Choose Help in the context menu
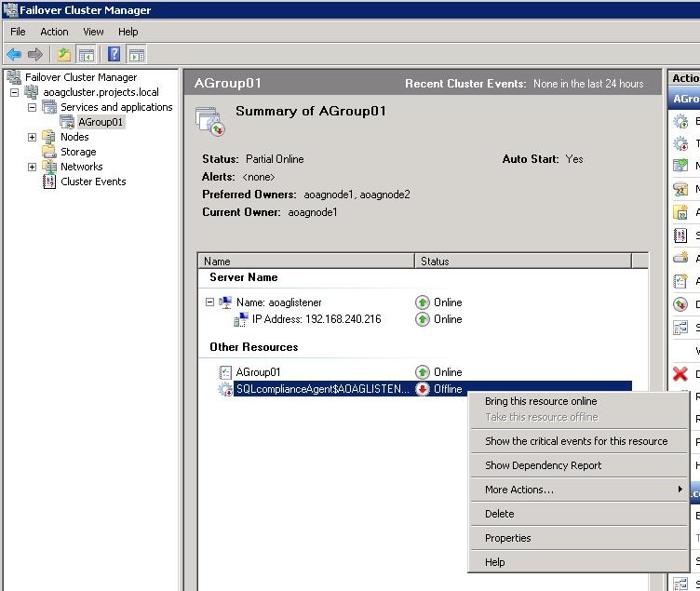This screenshot has height=591, width=700. tap(578, 562)
